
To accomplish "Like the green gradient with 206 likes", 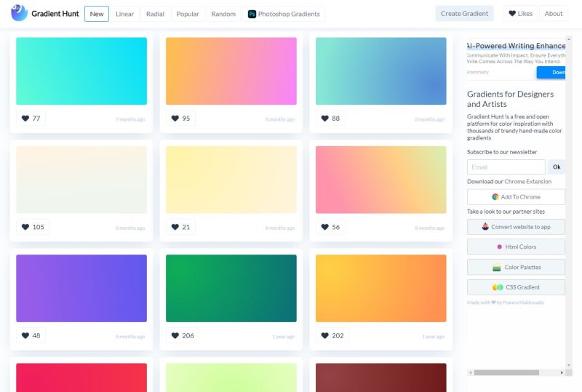I will [183, 335].
